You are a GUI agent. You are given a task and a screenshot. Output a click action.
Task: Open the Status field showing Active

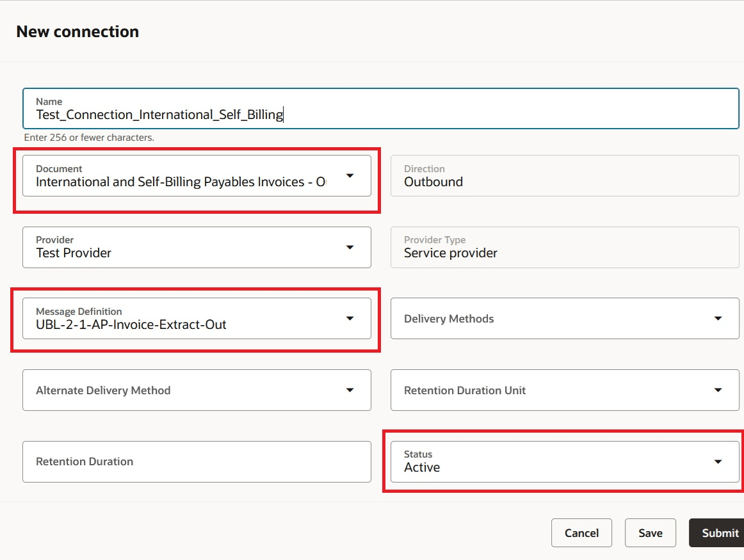coord(544,467)
